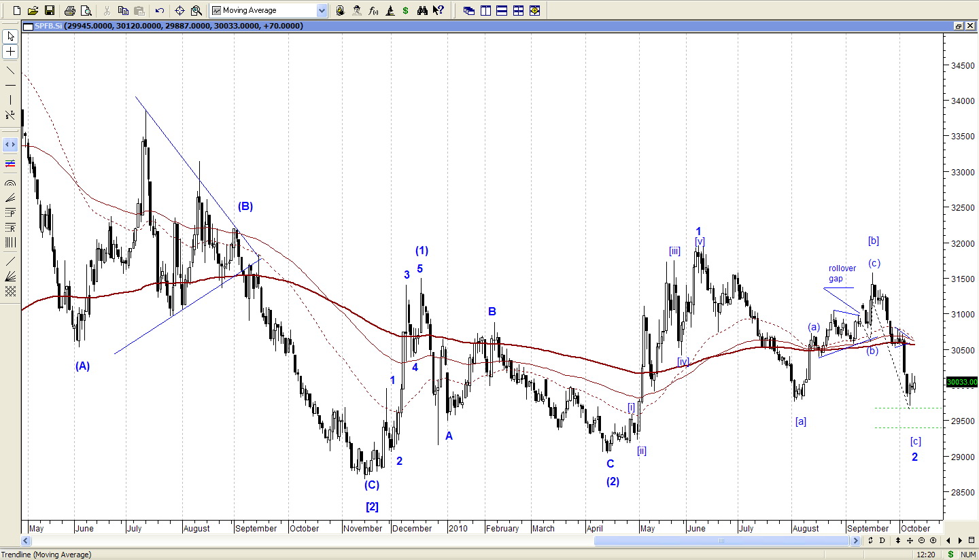
Task: Click the horizontal scrollbar left arrow
Action: click(x=27, y=541)
